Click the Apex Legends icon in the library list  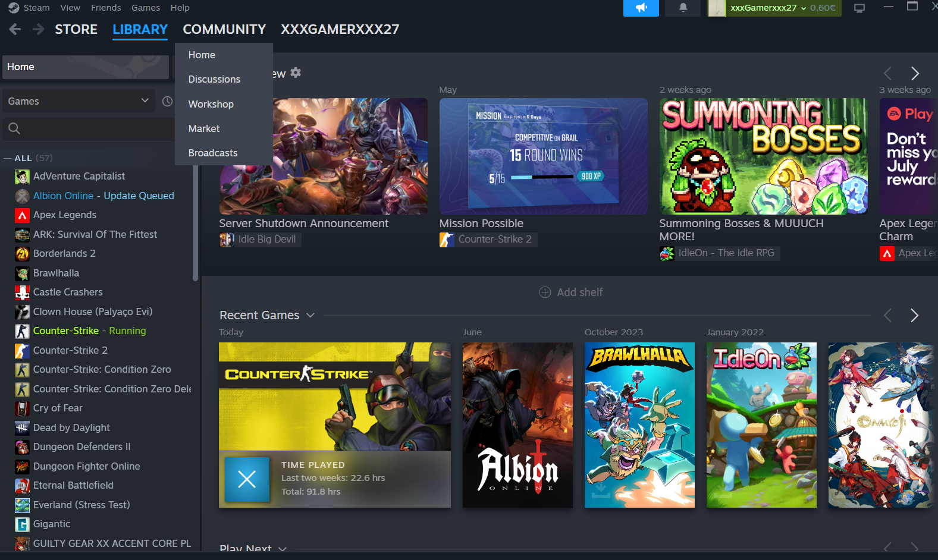click(x=22, y=215)
